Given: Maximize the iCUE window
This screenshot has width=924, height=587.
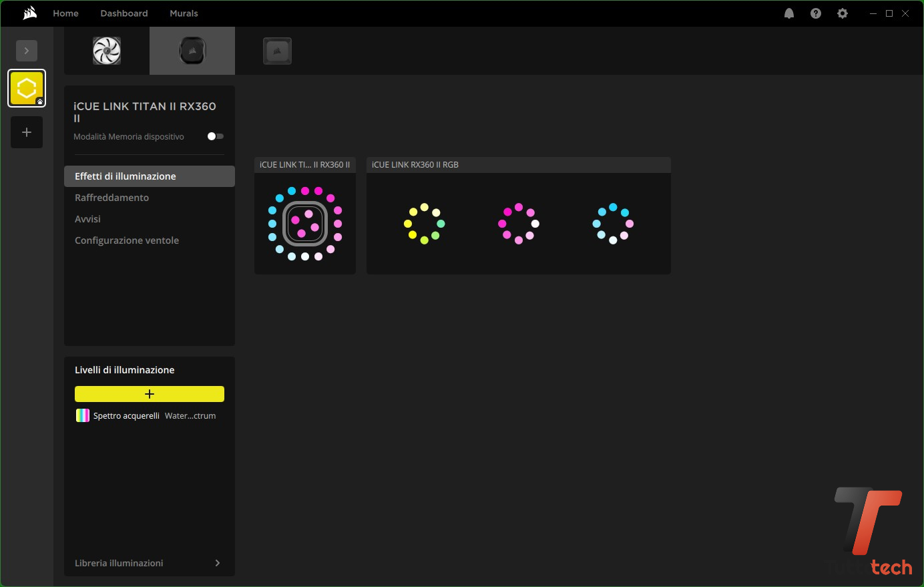Looking at the screenshot, I should click(889, 13).
